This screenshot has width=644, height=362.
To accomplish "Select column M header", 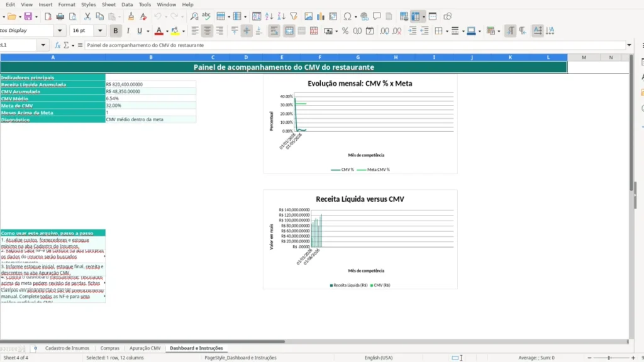I will point(584,57).
